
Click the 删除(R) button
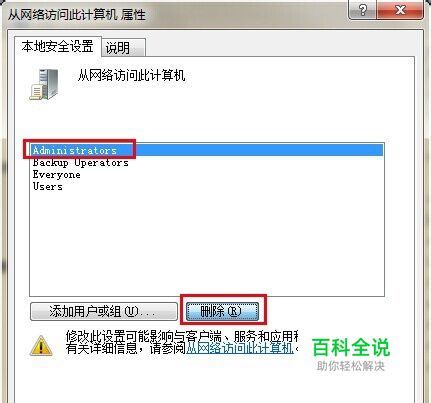(222, 312)
